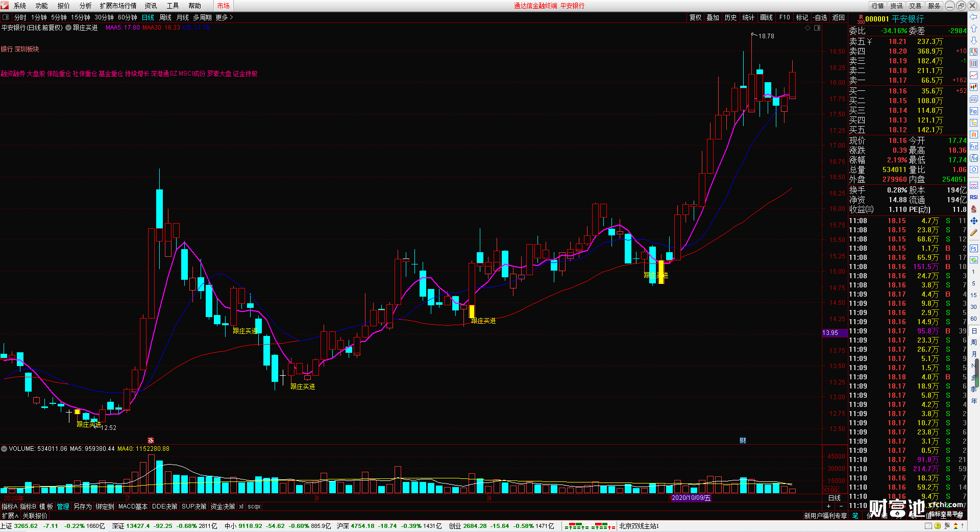The image size is (980, 532).
Task: Open the VOLUME indicator dropdown circle
Action: point(4,449)
